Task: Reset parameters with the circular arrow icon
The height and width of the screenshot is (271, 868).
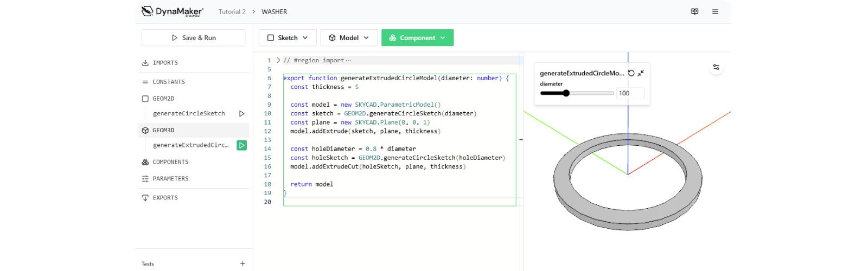Action: (x=631, y=73)
